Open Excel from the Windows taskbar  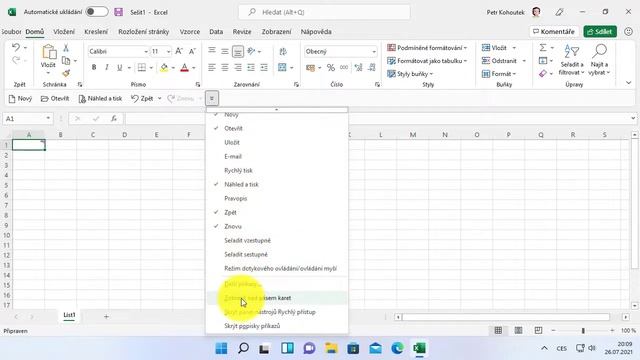(x=419, y=348)
